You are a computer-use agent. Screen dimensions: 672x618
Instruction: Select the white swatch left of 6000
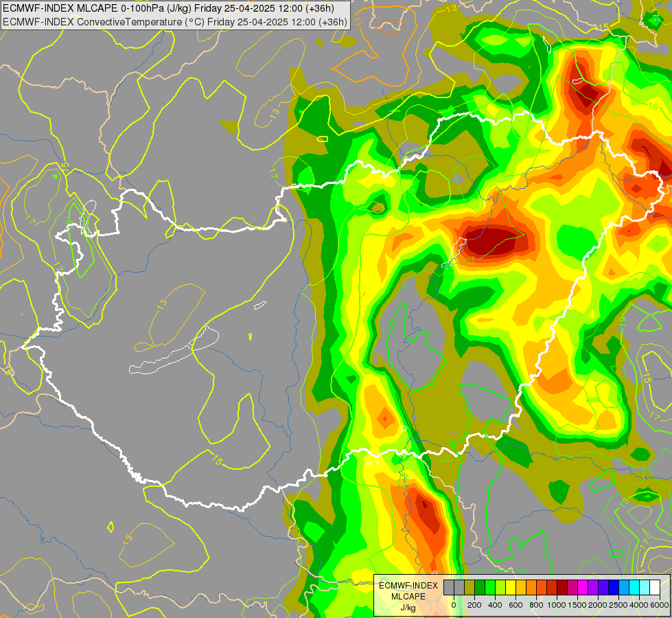[x=654, y=588]
